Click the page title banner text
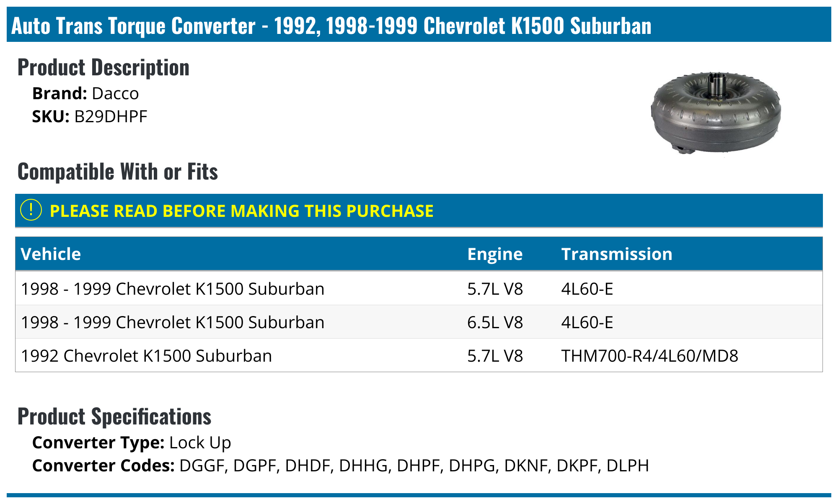Screen dimensions: 838x504 coord(331,26)
